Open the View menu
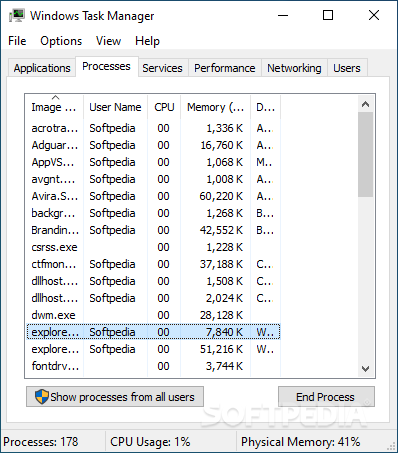This screenshot has width=398, height=453. click(108, 41)
